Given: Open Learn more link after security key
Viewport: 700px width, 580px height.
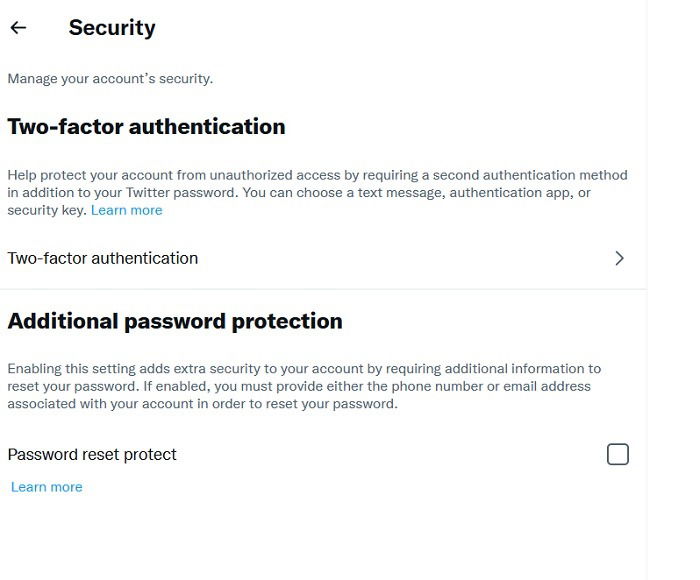Looking at the screenshot, I should point(127,210).
